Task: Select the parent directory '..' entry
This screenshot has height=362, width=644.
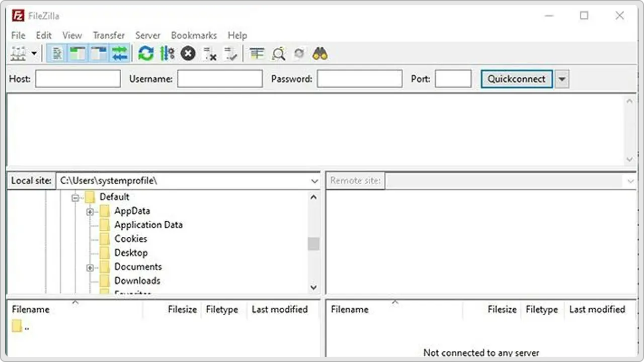Action: coord(21,326)
